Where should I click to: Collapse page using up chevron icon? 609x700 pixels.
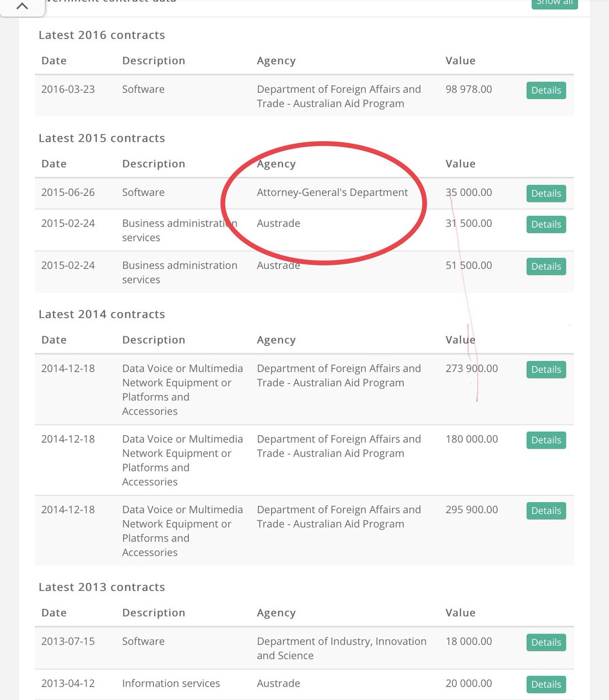coord(22,6)
